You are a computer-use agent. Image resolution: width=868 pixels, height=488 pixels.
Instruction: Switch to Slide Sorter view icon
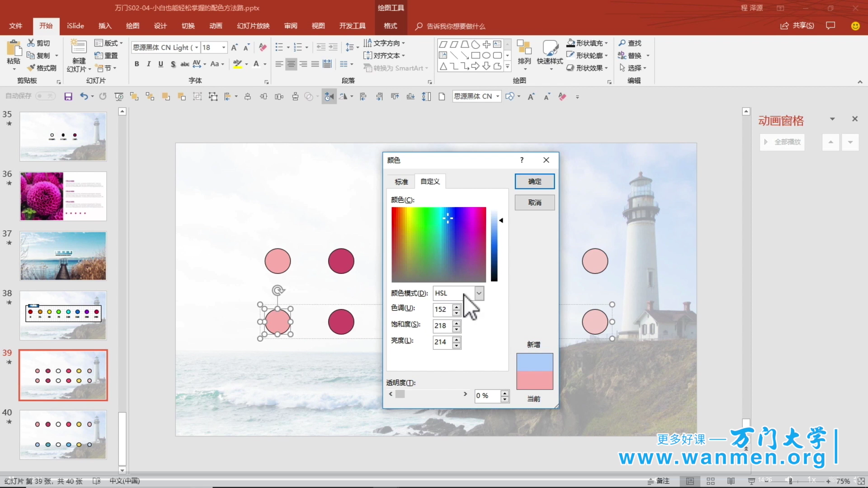(x=711, y=481)
